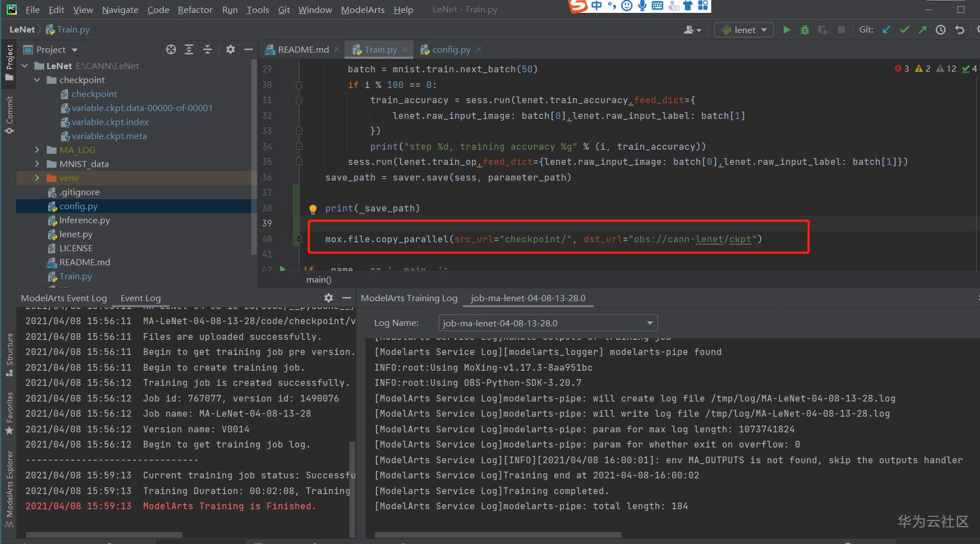Expand the MNIST_data folder

37,164
